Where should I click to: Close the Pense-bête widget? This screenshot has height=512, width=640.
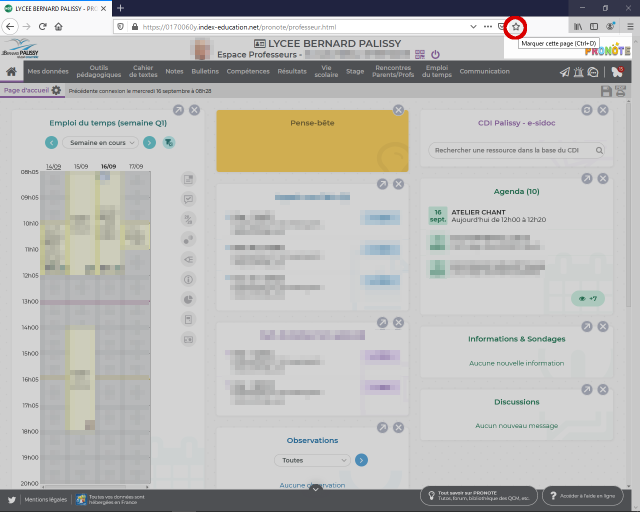(x=398, y=110)
